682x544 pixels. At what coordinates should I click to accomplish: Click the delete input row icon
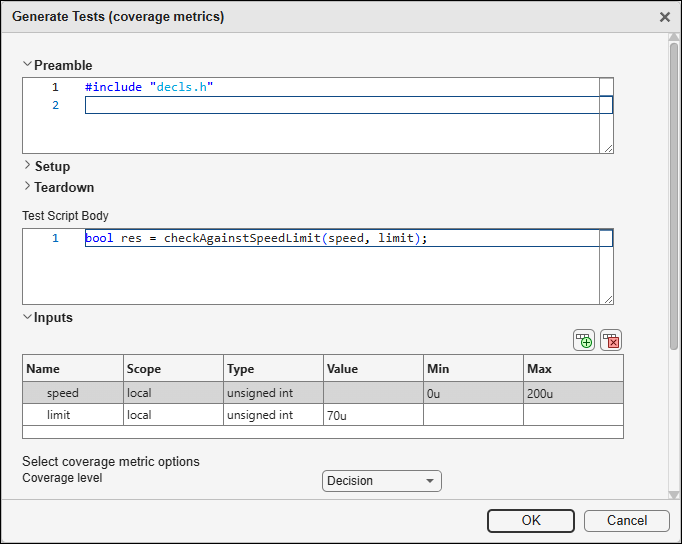(x=611, y=340)
